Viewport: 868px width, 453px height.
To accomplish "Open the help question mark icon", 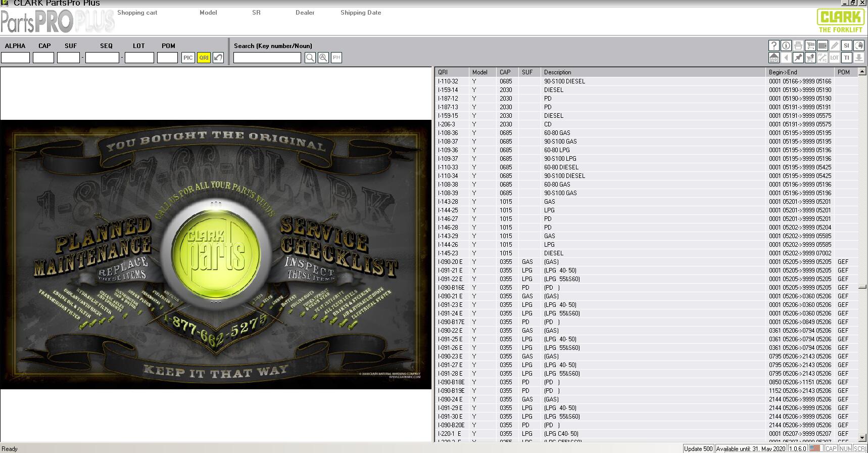I will pos(774,46).
